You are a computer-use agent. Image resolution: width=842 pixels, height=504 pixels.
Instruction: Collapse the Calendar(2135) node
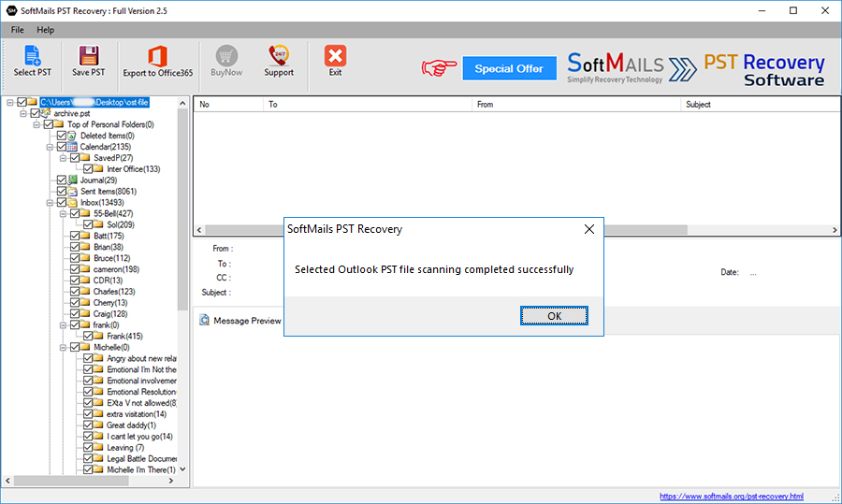click(x=50, y=147)
